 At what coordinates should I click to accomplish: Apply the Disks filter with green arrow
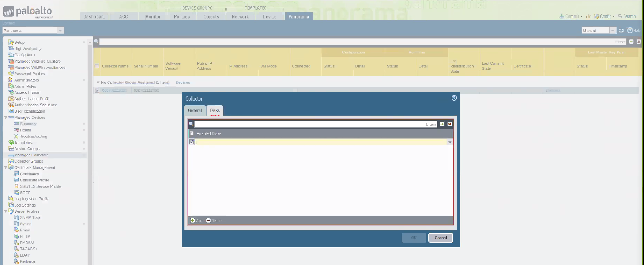point(442,124)
